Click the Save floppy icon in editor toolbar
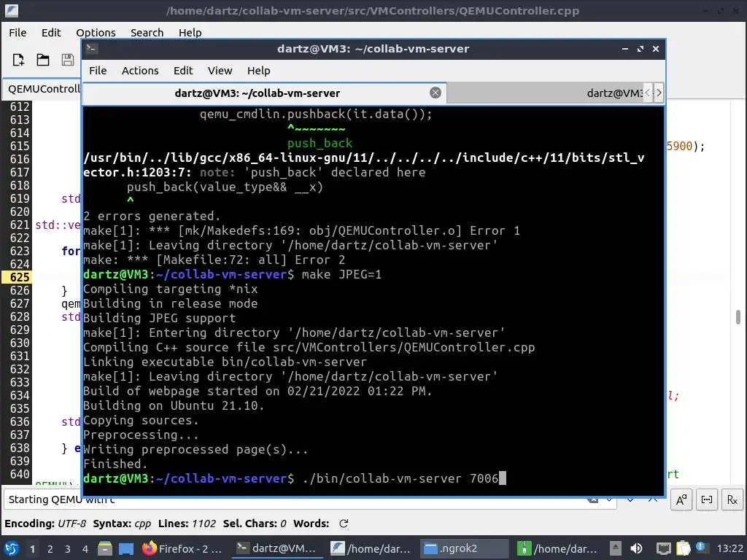 coord(68,60)
